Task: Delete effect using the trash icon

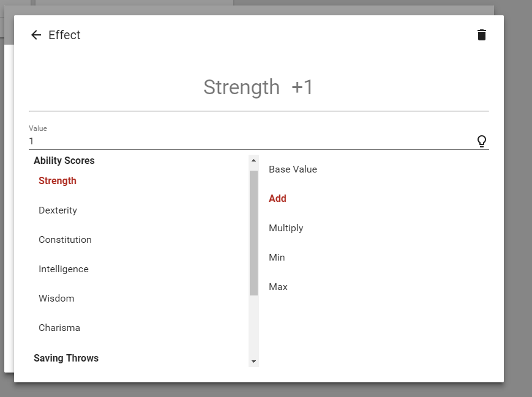Action: (x=482, y=35)
